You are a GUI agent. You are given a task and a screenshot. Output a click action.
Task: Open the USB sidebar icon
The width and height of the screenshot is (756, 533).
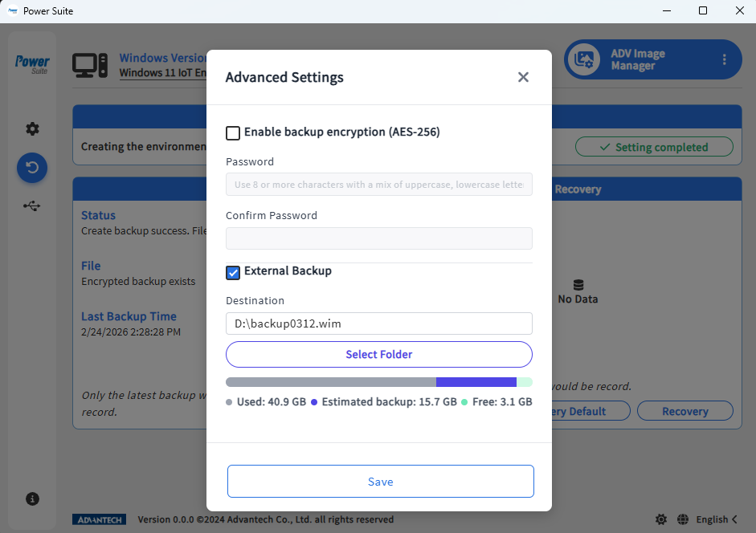(32, 206)
